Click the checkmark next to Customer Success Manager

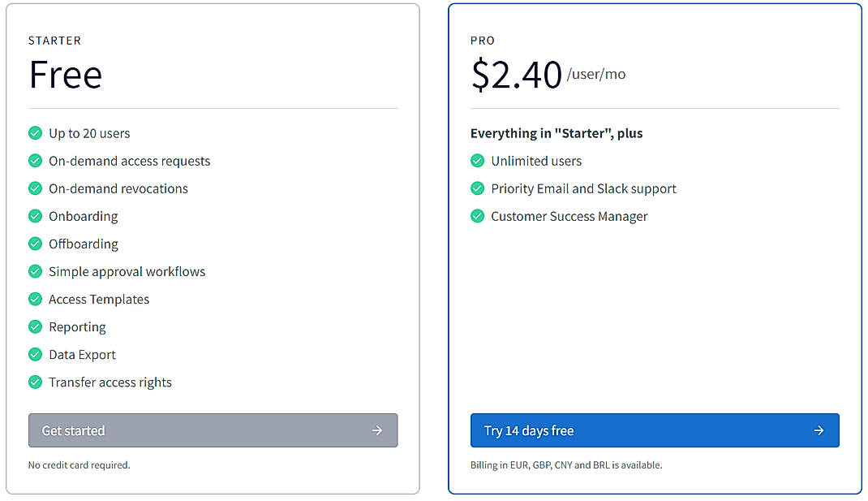[477, 216]
